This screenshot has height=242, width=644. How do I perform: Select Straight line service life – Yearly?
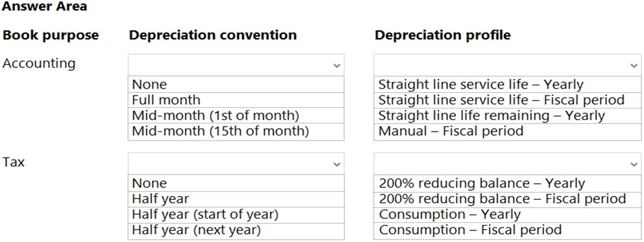507,85
